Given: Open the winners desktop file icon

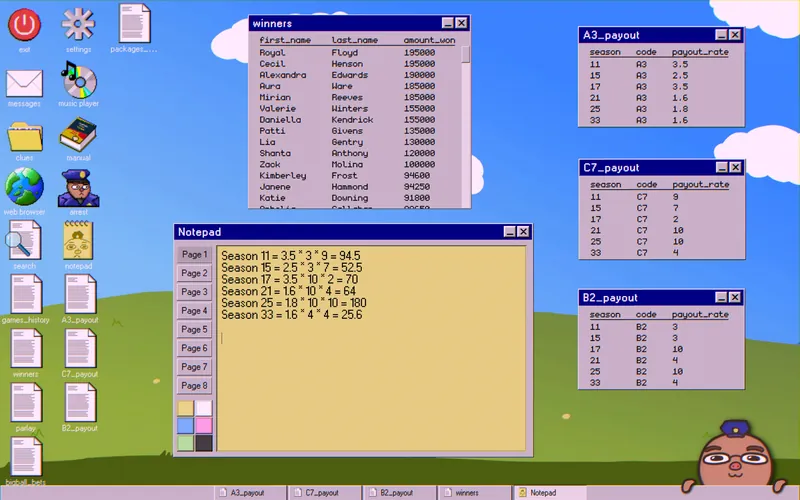Looking at the screenshot, I should (26, 348).
